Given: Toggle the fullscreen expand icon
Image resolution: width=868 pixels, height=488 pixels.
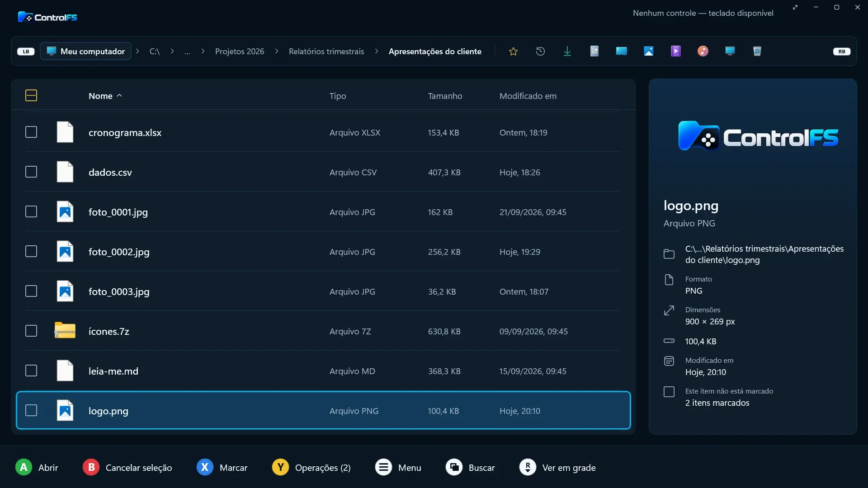Looking at the screenshot, I should [x=795, y=7].
